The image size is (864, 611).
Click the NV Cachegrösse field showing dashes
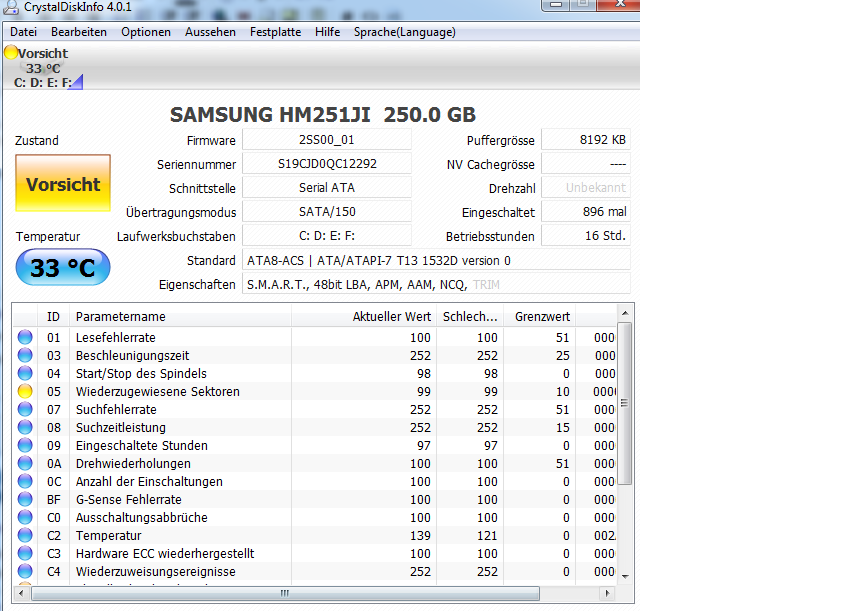(586, 164)
